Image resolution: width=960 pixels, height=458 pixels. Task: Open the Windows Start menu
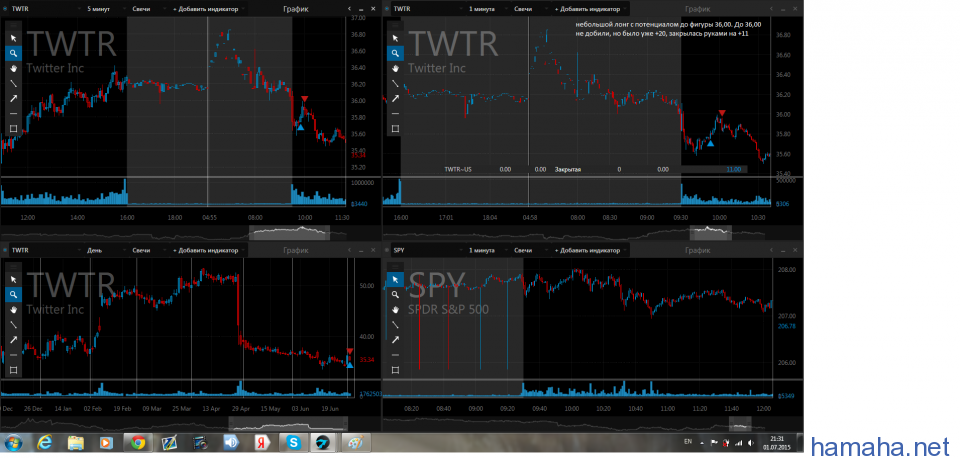point(13,442)
